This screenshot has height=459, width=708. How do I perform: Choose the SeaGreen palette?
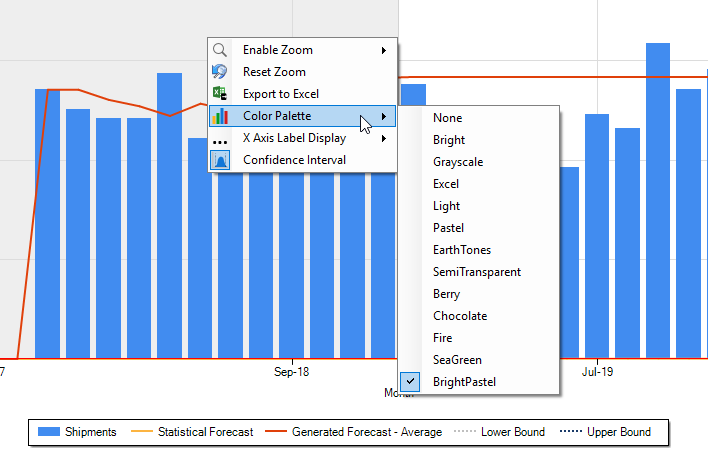tap(479, 360)
